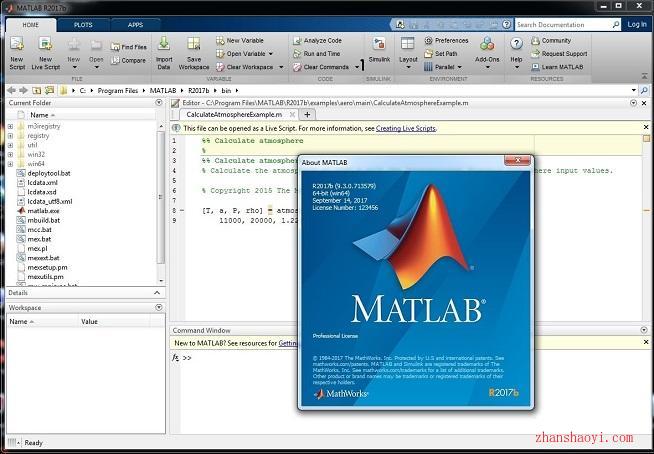Sort Workspace by the Value column
Viewport: 654px width, 454px height.
point(114,322)
